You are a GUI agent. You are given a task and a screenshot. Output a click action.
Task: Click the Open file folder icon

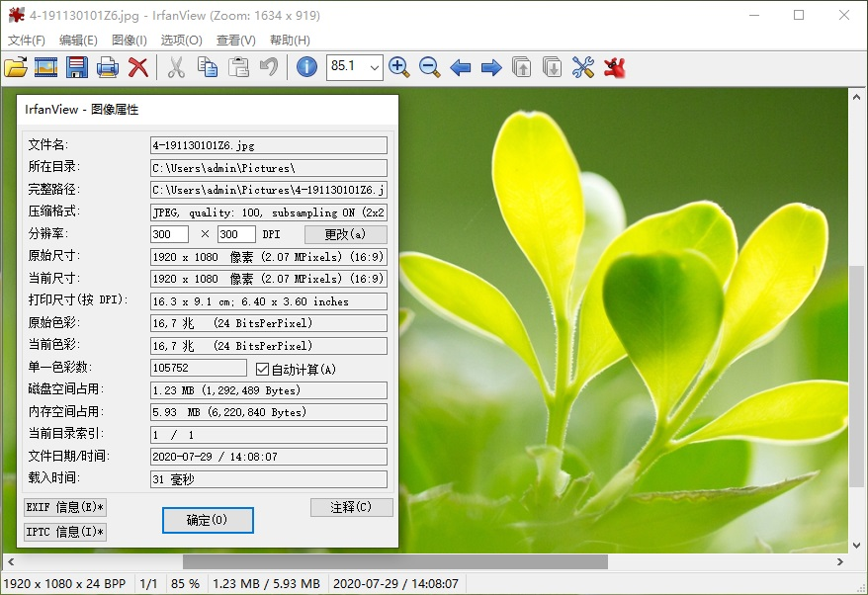15,67
